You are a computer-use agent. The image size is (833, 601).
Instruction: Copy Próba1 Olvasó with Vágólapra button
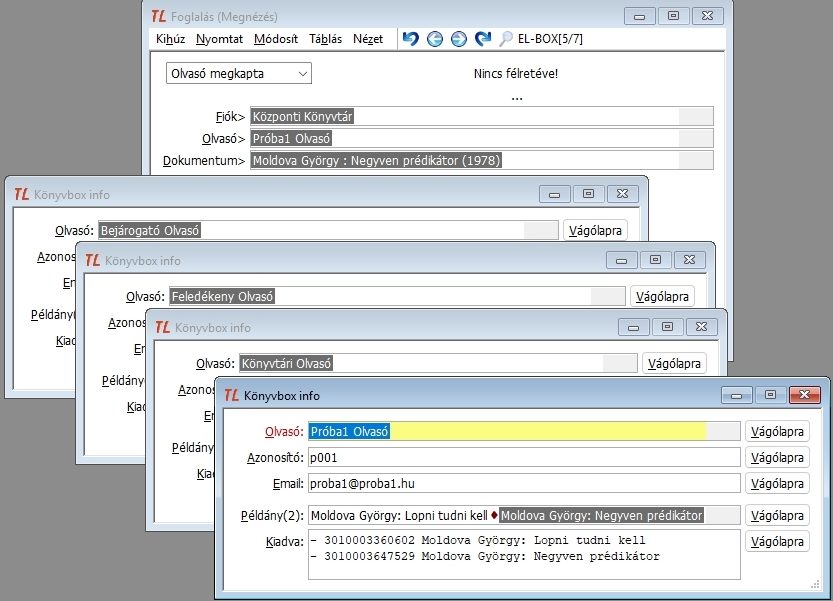coord(776,432)
